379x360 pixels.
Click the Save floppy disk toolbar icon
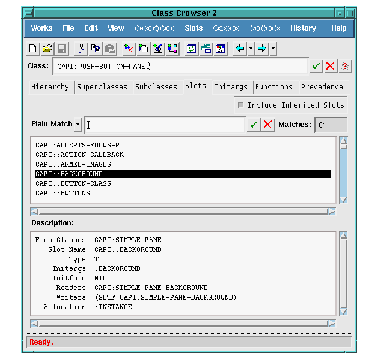pos(61,49)
